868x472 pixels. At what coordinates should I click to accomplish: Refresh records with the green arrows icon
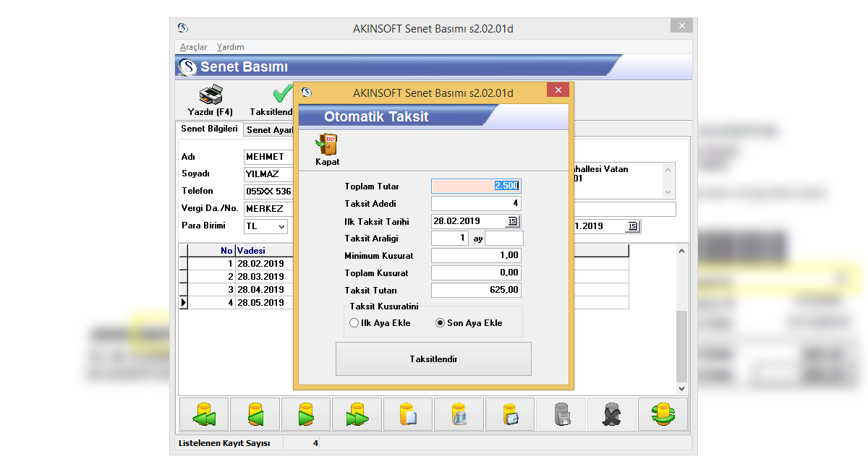[x=663, y=414]
